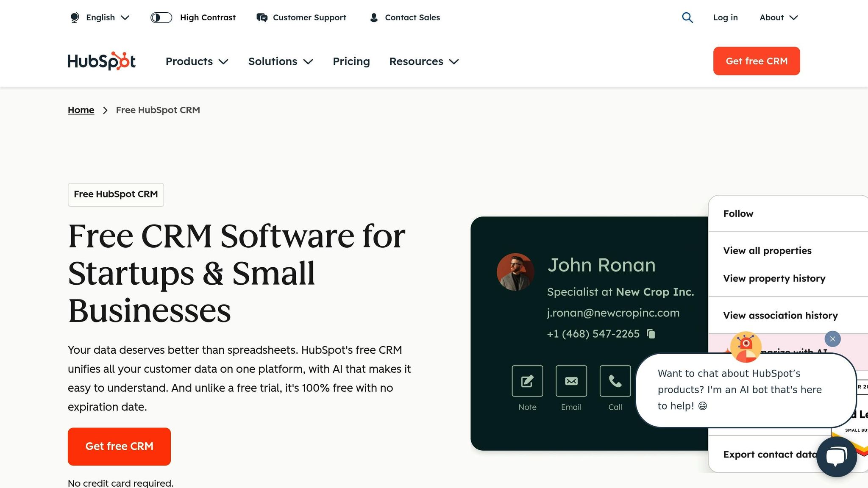Close the chatbot prompt bubble
Viewport: 868px width, 488px height.
[832, 339]
